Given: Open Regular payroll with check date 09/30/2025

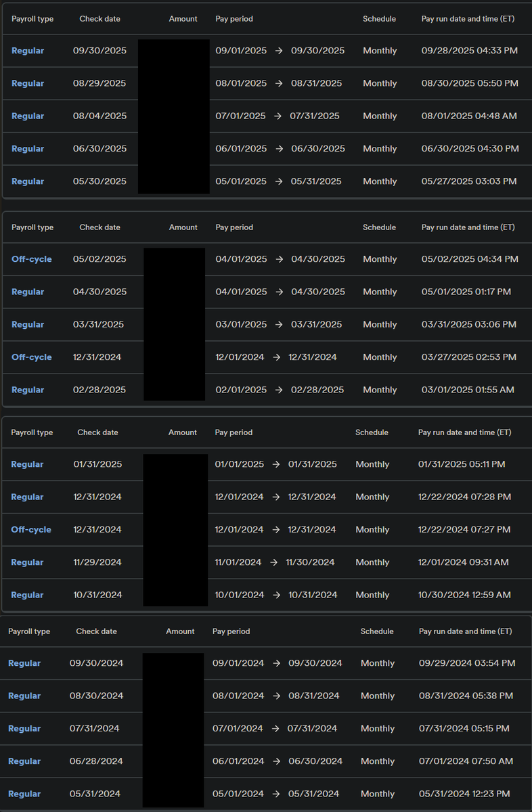Looking at the screenshot, I should (x=28, y=51).
